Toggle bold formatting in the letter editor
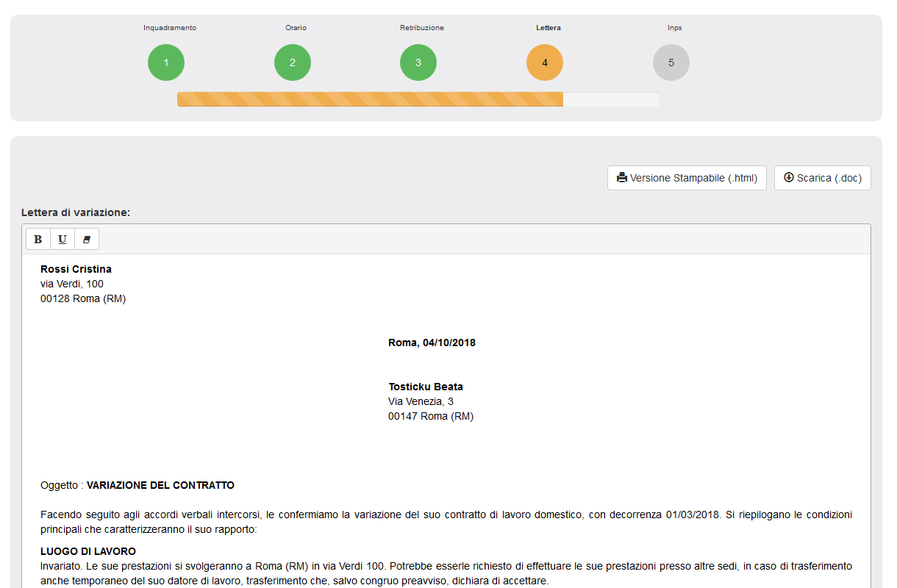 pos(37,239)
